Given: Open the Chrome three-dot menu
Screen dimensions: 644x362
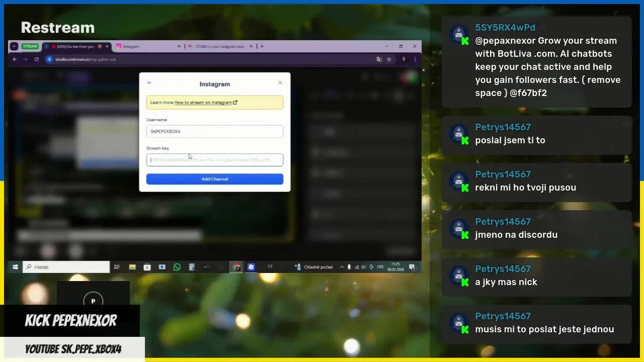Looking at the screenshot, I should coord(415,59).
